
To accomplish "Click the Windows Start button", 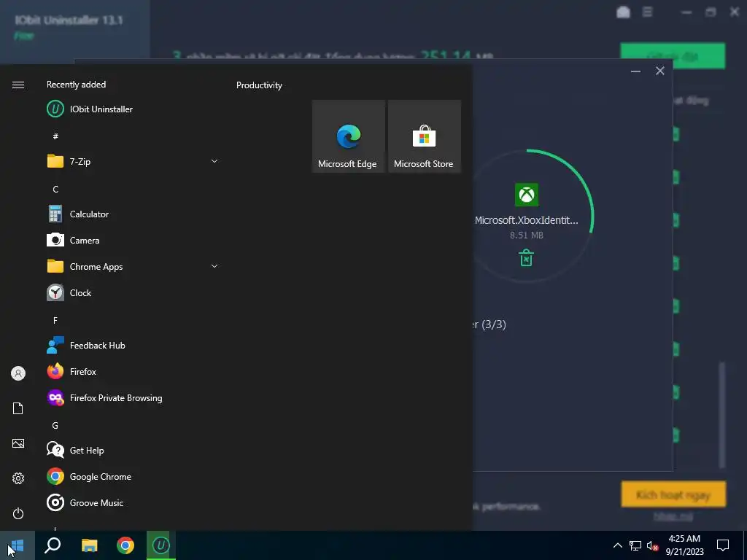I will (x=18, y=545).
